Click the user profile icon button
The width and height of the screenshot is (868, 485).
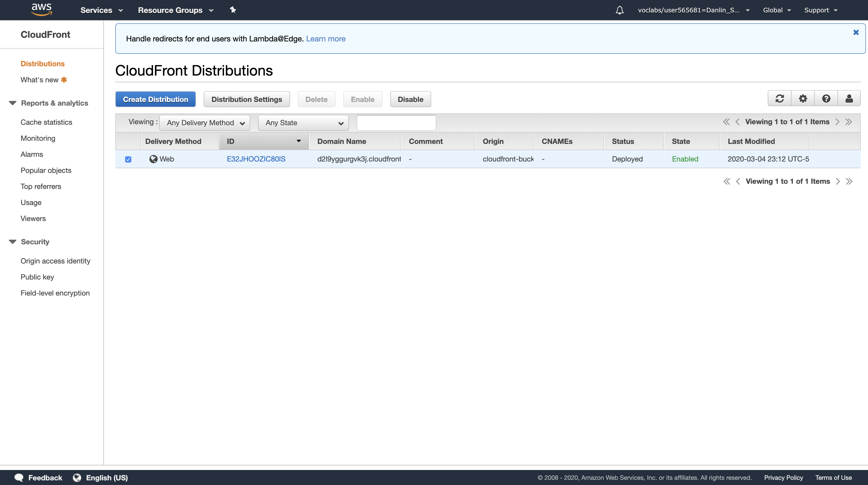click(849, 99)
